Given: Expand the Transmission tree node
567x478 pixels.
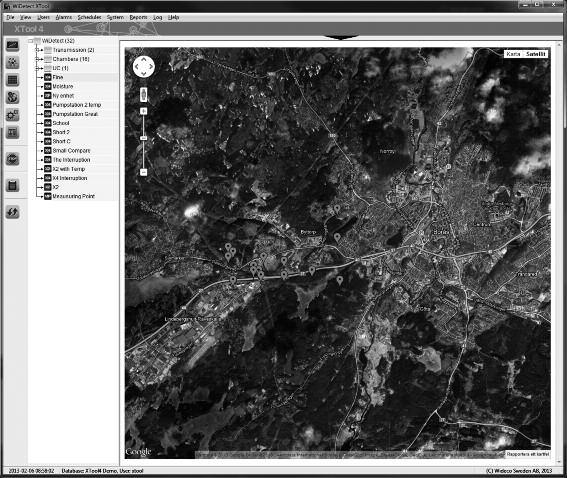Looking at the screenshot, I should point(37,50).
